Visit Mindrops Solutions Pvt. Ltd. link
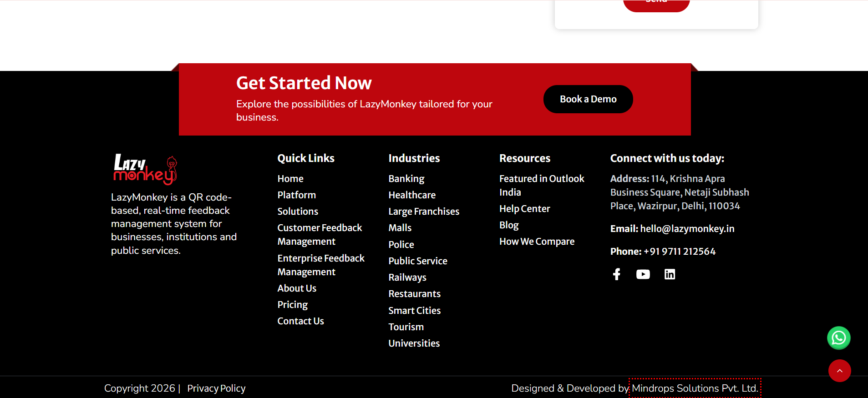The height and width of the screenshot is (398, 868). click(x=695, y=388)
